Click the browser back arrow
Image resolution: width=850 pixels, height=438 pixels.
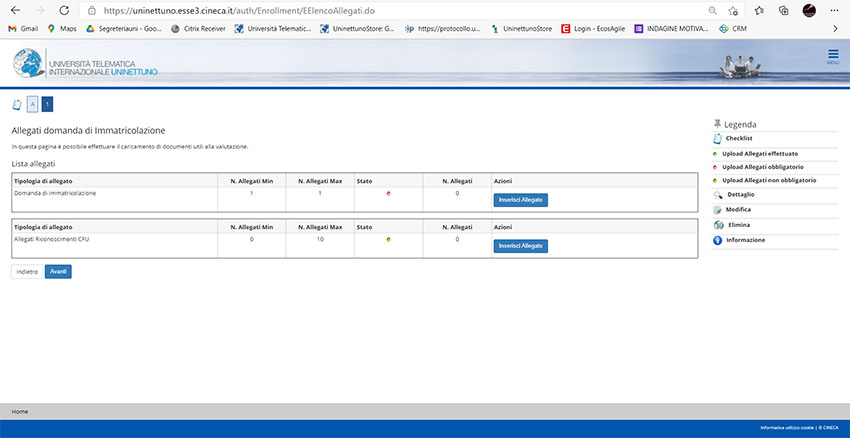[15, 10]
